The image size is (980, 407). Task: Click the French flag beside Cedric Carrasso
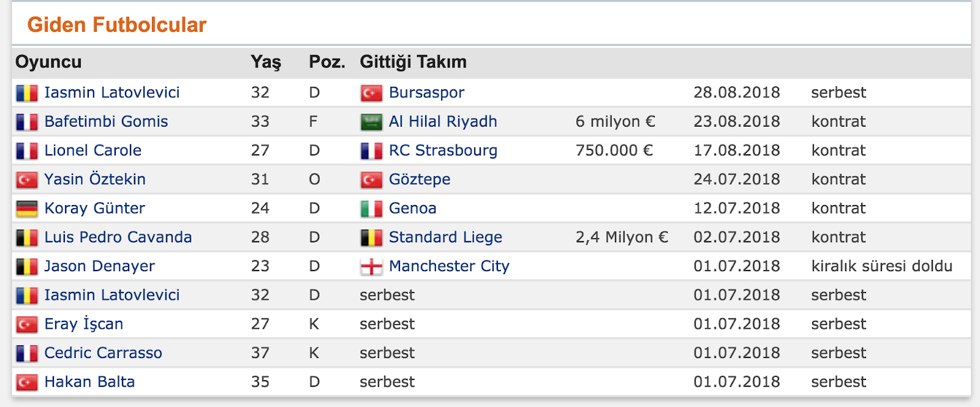point(27,353)
